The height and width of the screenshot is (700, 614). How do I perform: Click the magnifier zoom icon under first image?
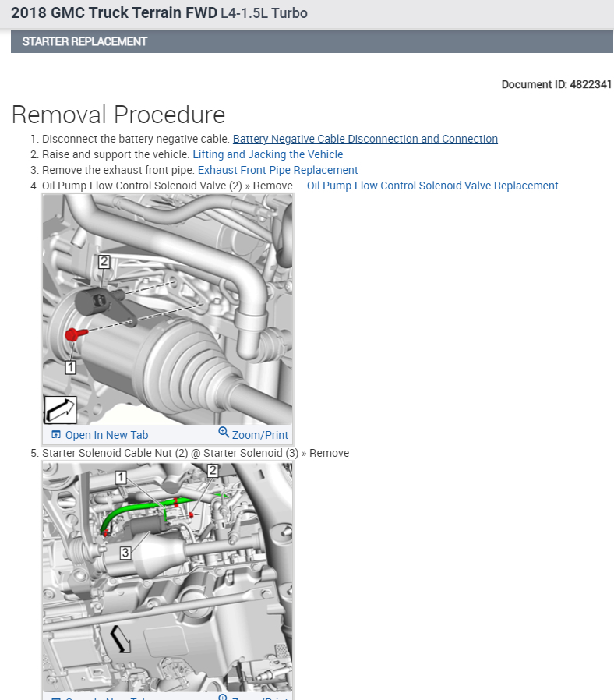click(x=224, y=432)
